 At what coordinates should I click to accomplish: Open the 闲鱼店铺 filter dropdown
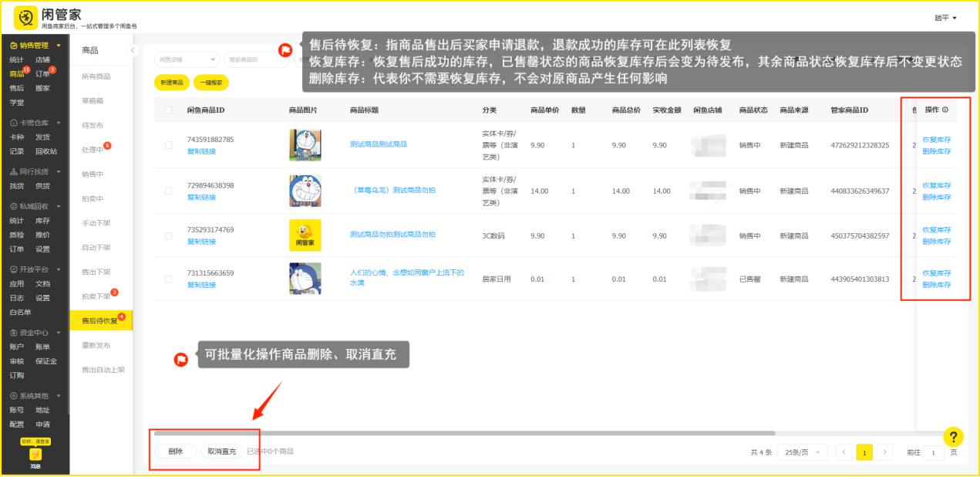point(187,59)
